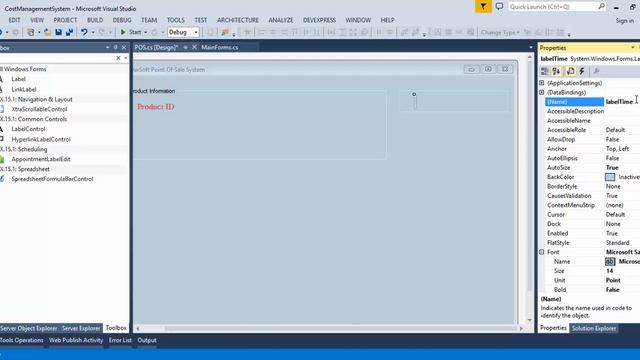Click the Undo arrow icon

[84, 32]
